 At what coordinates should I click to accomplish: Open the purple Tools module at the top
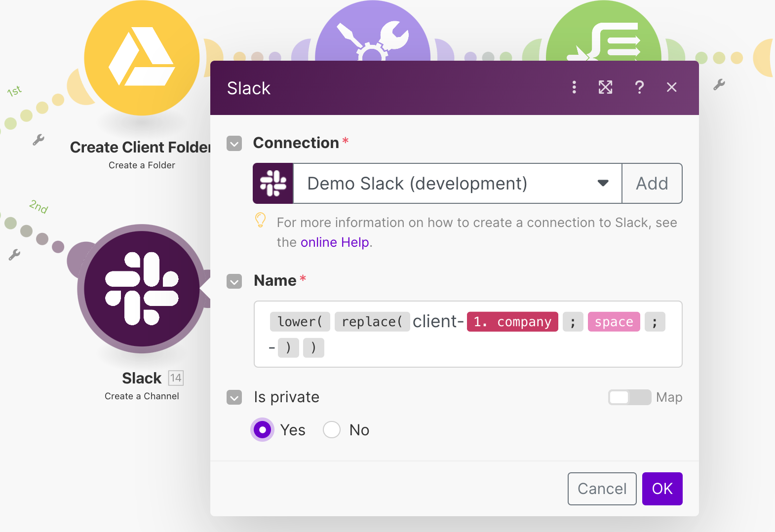pyautogui.click(x=373, y=31)
